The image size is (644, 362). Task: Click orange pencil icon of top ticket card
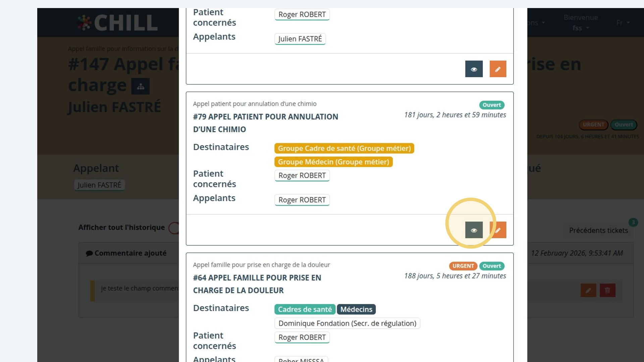(x=498, y=69)
